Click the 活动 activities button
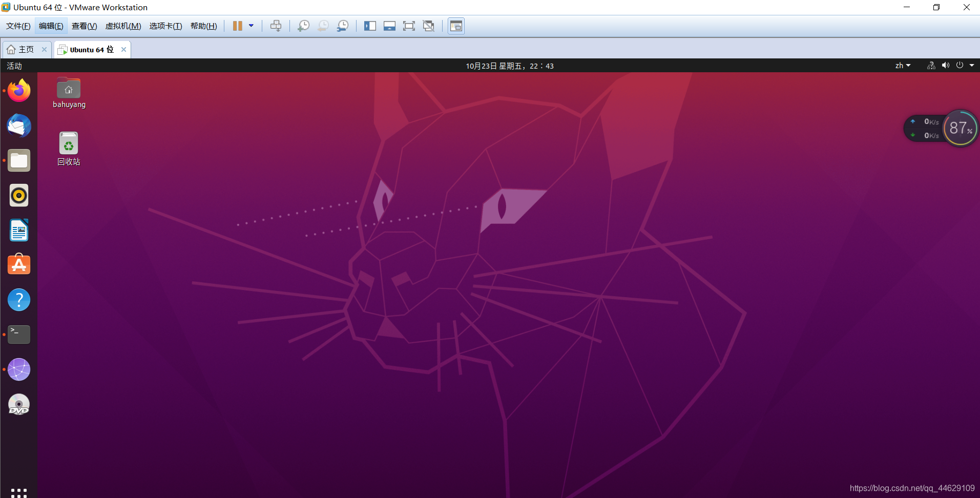This screenshot has width=980, height=498. 14,66
